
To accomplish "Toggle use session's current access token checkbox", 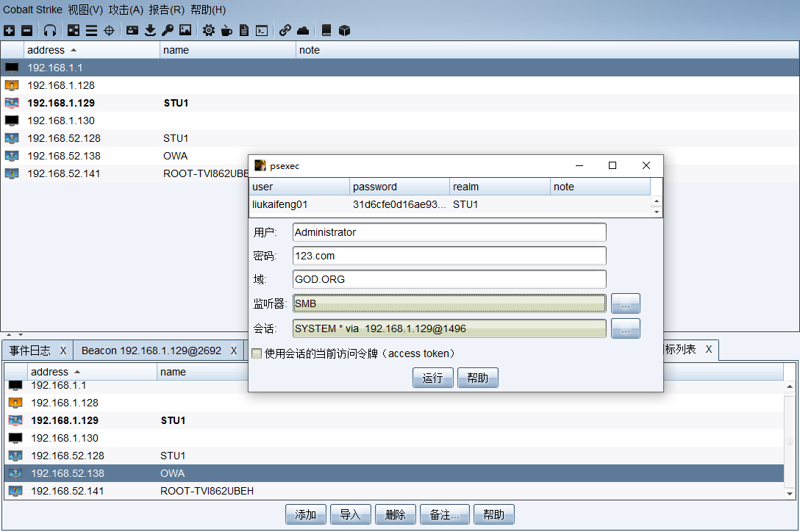I will point(257,353).
